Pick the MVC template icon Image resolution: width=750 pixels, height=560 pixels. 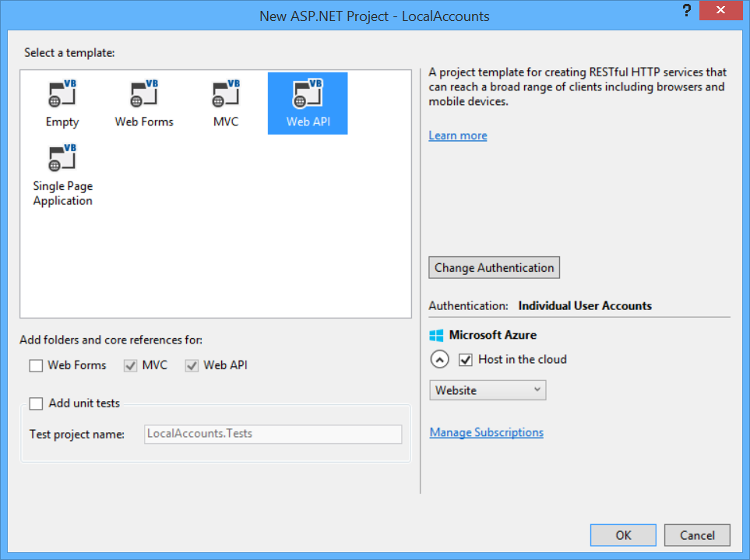226,93
